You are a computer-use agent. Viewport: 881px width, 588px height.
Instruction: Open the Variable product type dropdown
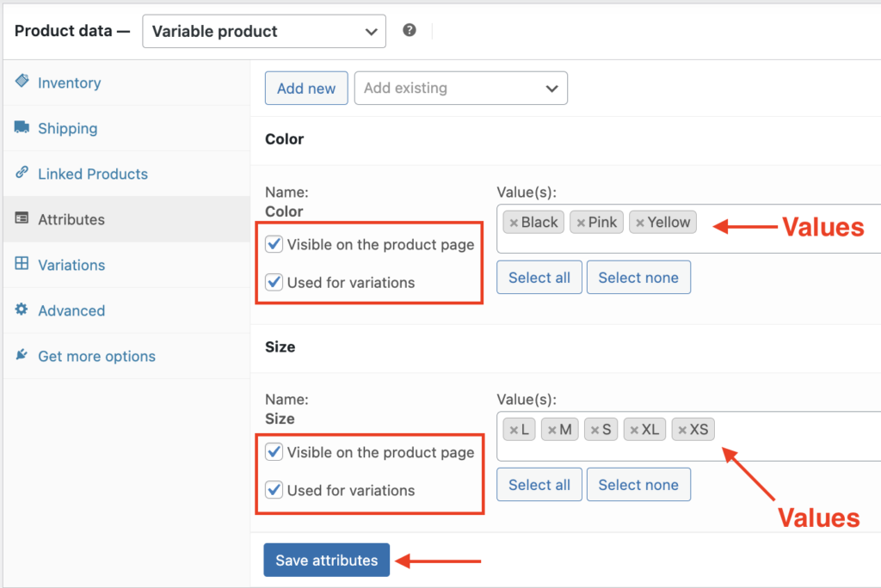[x=263, y=31]
